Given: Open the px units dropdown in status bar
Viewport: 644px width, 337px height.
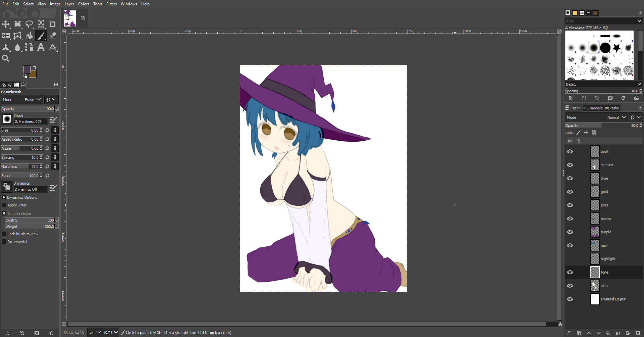Looking at the screenshot, I should (95, 333).
